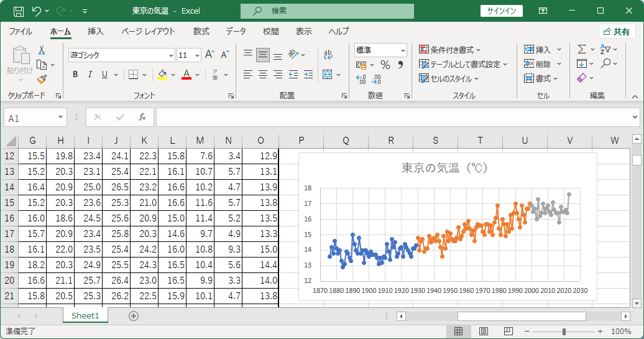Click the Merge and Center icon
Screen dimensions: 644x339
[328, 75]
